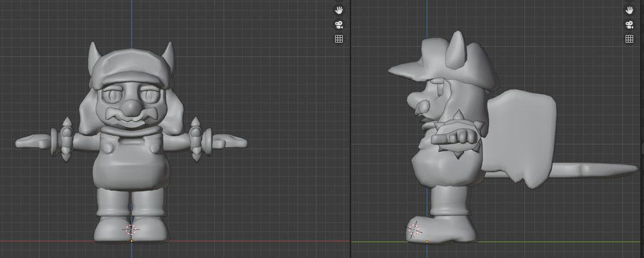Toggle camera view in the front-view viewport
Screen dimensions: 644x258
point(339,24)
